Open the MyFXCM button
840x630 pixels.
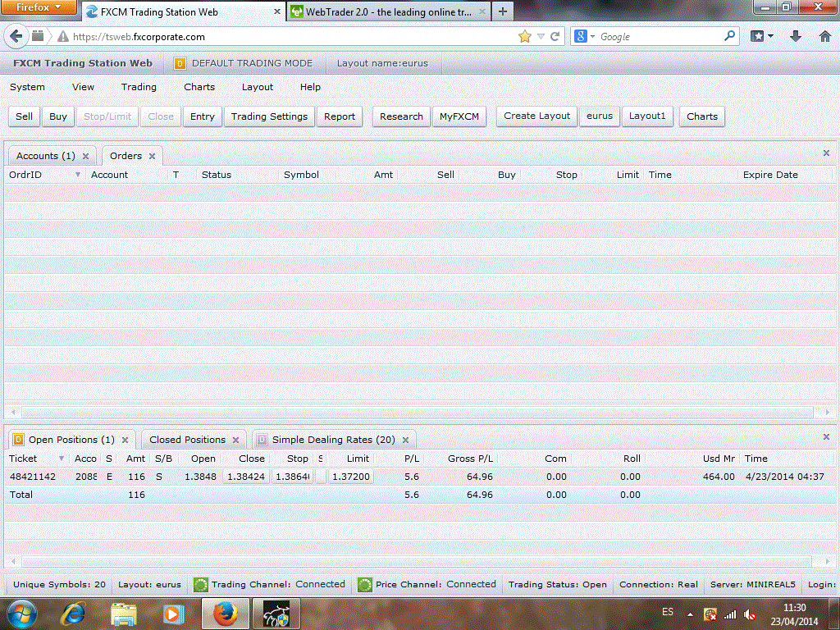click(x=459, y=116)
